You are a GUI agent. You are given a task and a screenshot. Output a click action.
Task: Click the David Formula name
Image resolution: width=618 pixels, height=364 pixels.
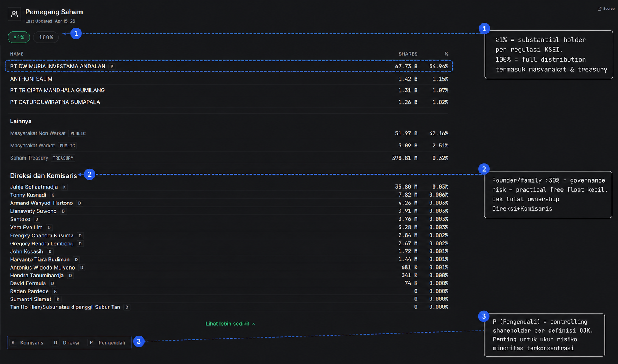pyautogui.click(x=28, y=283)
